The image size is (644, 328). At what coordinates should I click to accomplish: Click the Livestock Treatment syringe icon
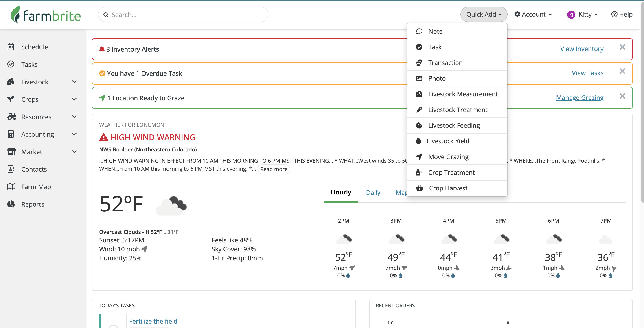point(419,110)
